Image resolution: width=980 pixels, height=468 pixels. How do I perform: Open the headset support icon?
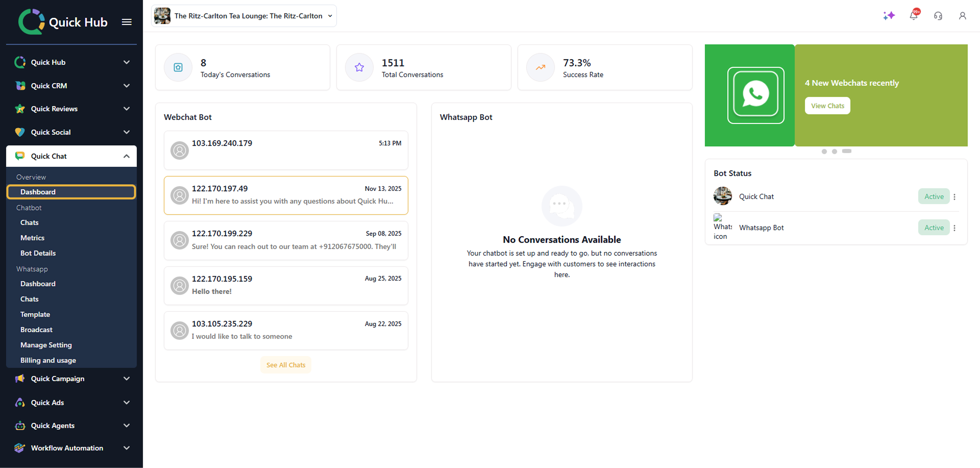coord(938,16)
